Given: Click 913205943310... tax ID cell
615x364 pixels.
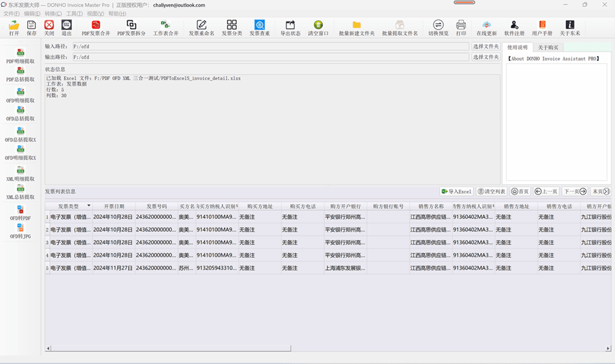Looking at the screenshot, I should pyautogui.click(x=217, y=268).
